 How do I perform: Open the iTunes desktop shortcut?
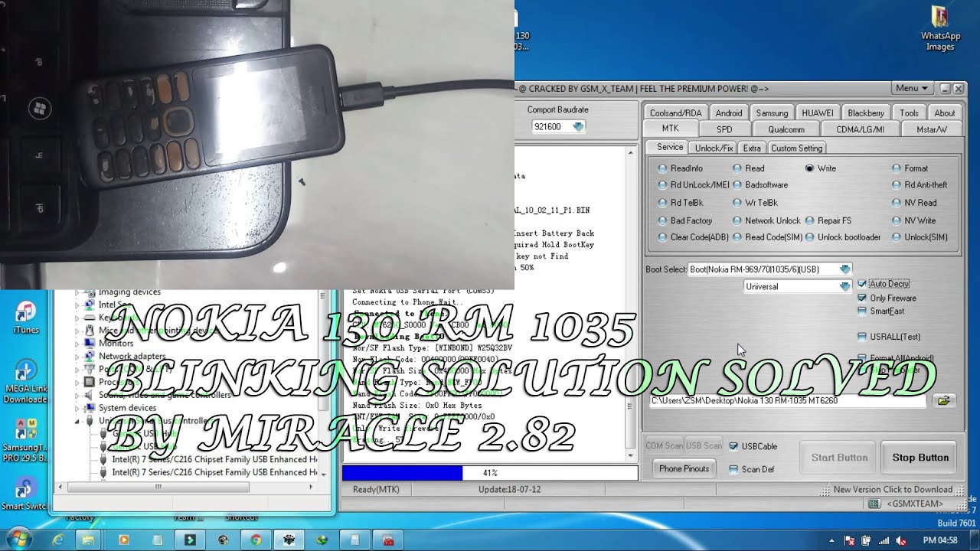click(26, 318)
